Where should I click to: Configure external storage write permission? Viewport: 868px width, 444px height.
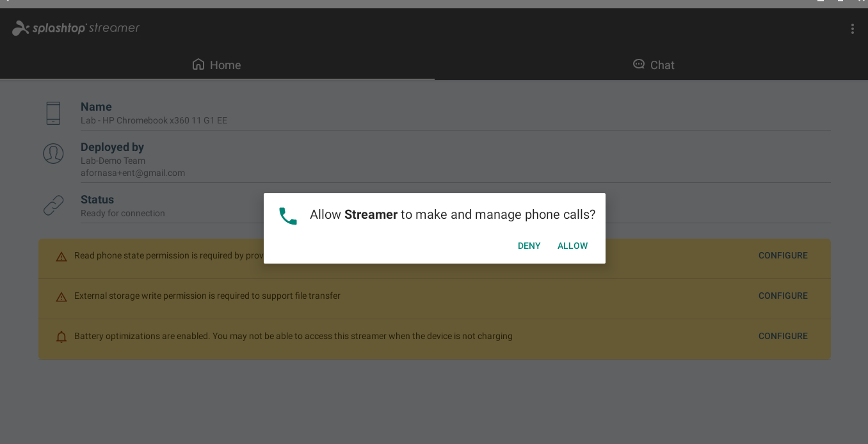783,296
